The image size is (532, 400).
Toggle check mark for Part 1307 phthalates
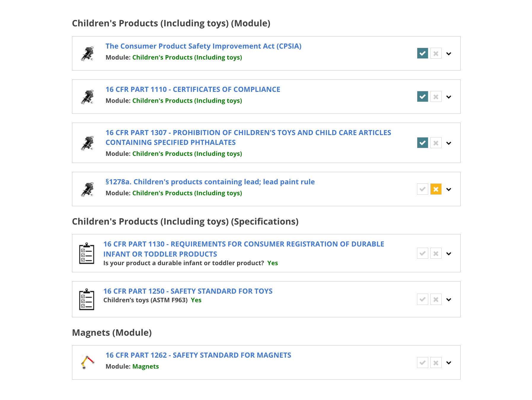[422, 143]
